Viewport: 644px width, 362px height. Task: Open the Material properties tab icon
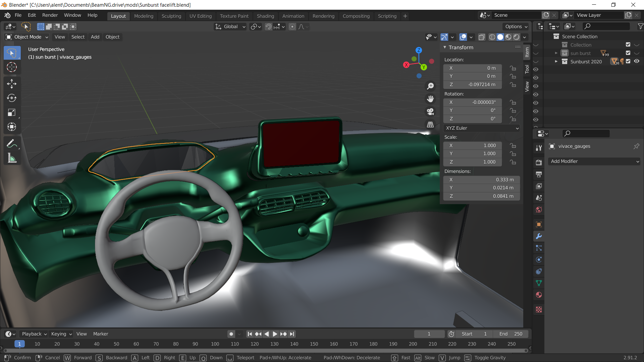[539, 295]
